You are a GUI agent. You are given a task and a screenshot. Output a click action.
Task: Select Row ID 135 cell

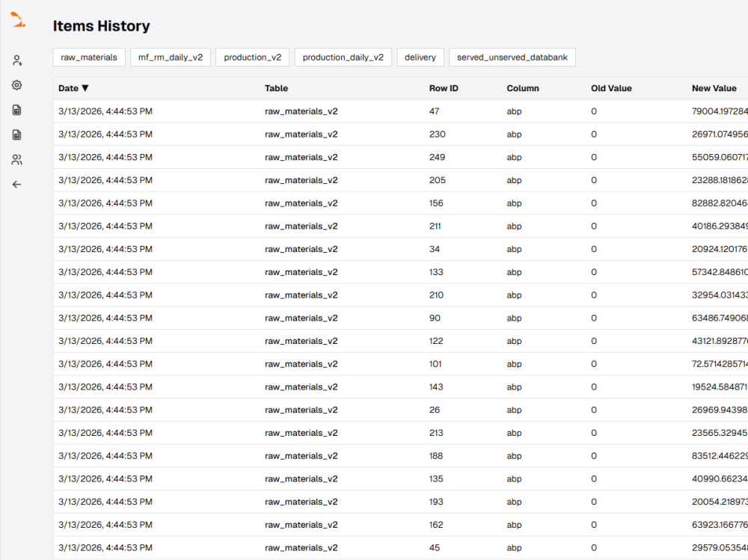[436, 479]
